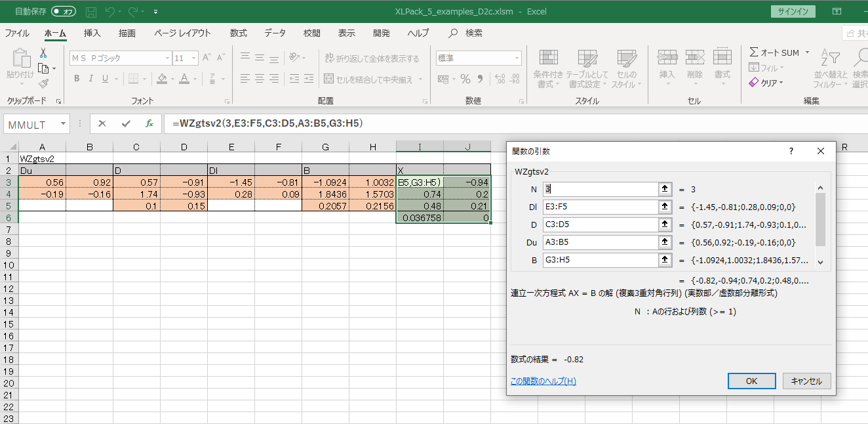Open the 数式 ribbon tab
Screen dimensions: 868x424
pyautogui.click(x=238, y=33)
